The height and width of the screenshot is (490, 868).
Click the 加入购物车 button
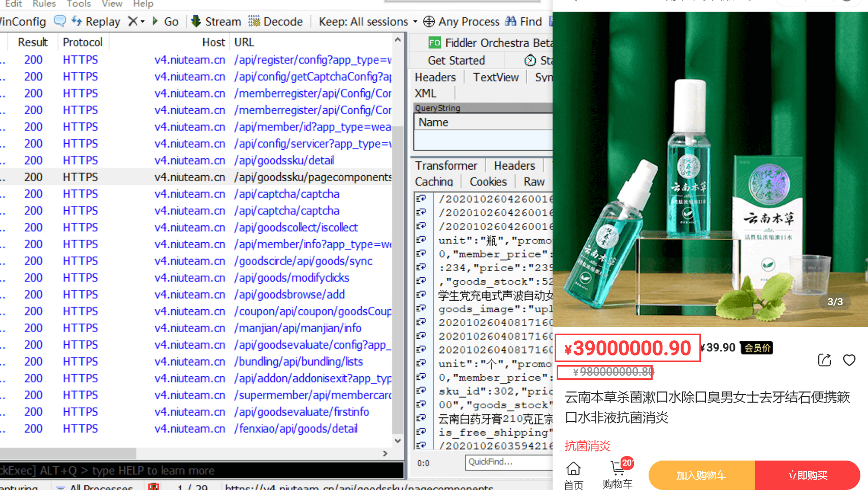pyautogui.click(x=701, y=475)
